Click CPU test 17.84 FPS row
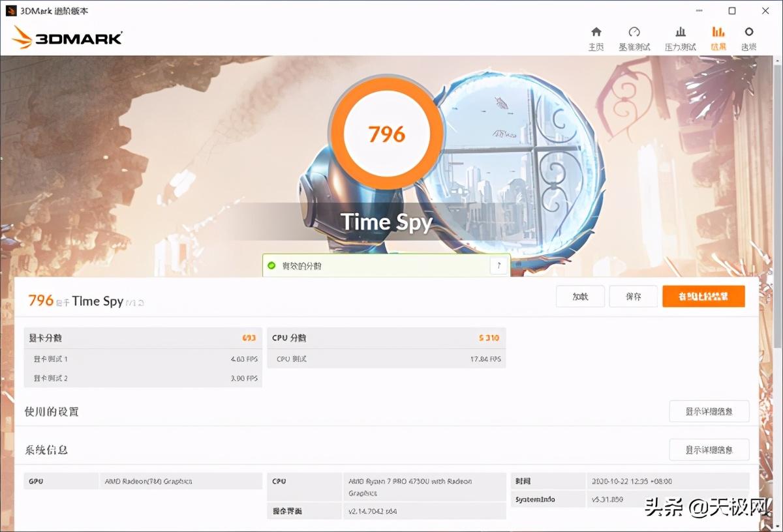 click(386, 359)
